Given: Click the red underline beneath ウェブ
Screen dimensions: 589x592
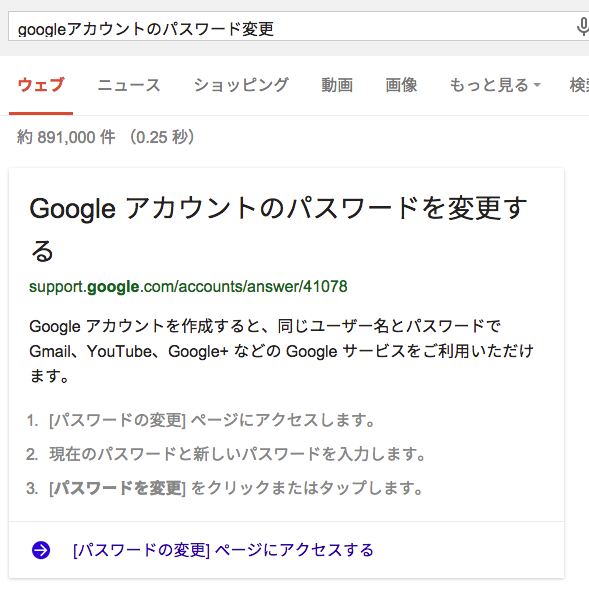Looking at the screenshot, I should click(41, 113).
